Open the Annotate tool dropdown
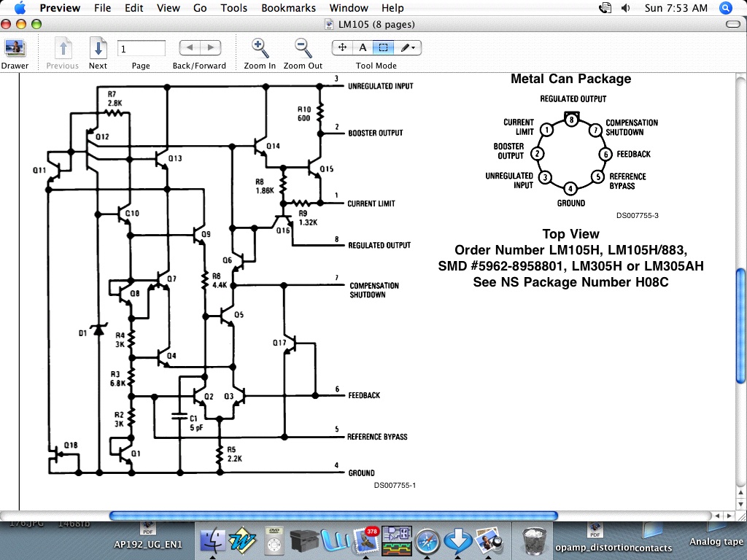The width and height of the screenshot is (747, 560). click(407, 47)
